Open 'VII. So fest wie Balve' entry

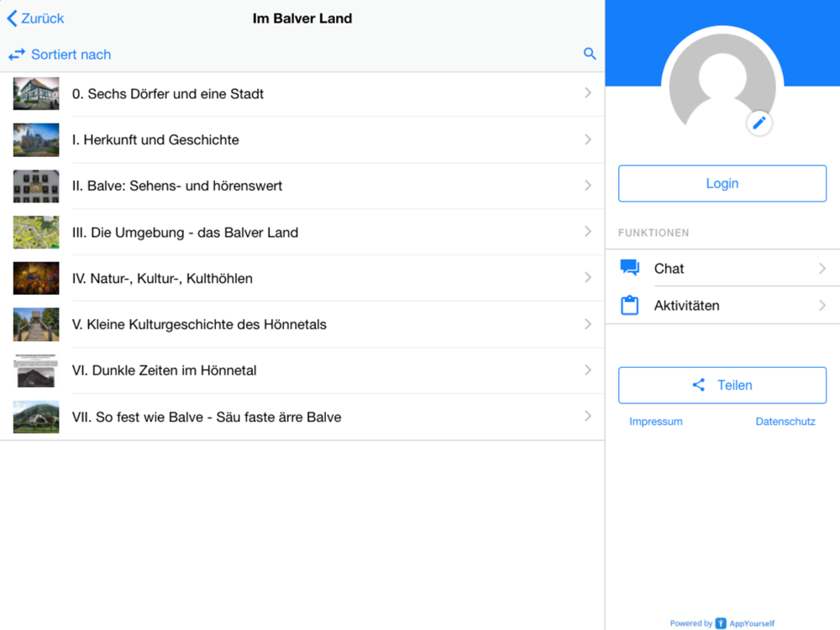(302, 417)
